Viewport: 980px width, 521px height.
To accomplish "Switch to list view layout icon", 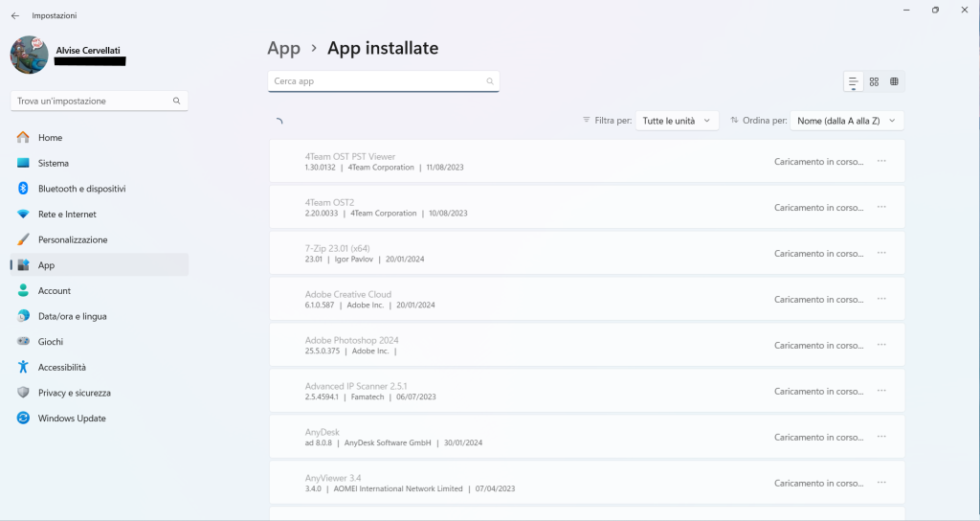I will [x=854, y=82].
